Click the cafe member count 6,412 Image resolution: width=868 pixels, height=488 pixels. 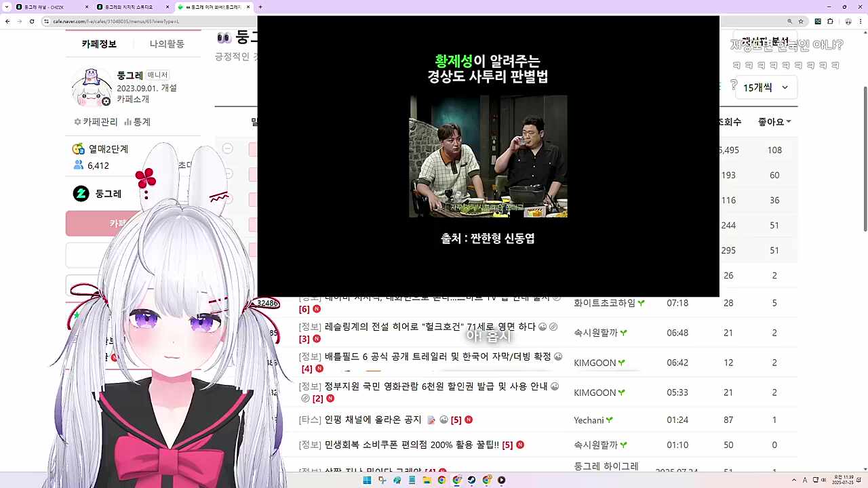[98, 165]
